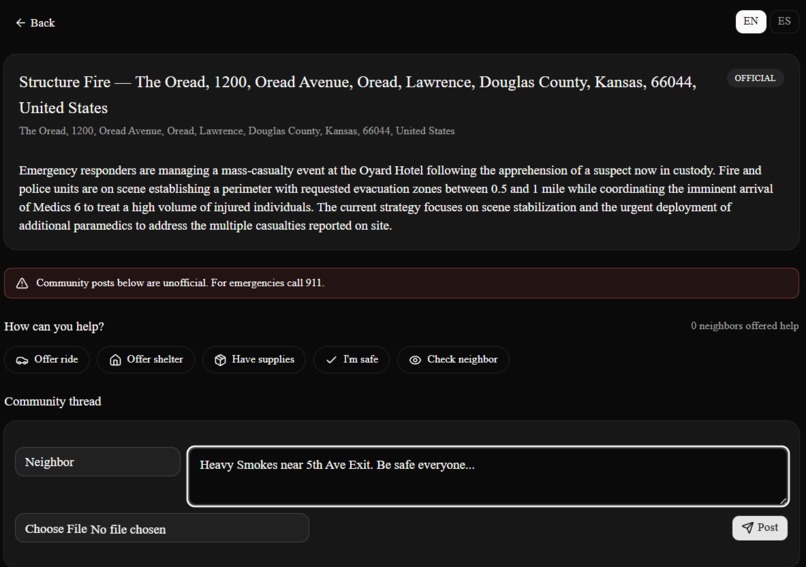Click into the community message text area
806x567 pixels.
(x=488, y=476)
